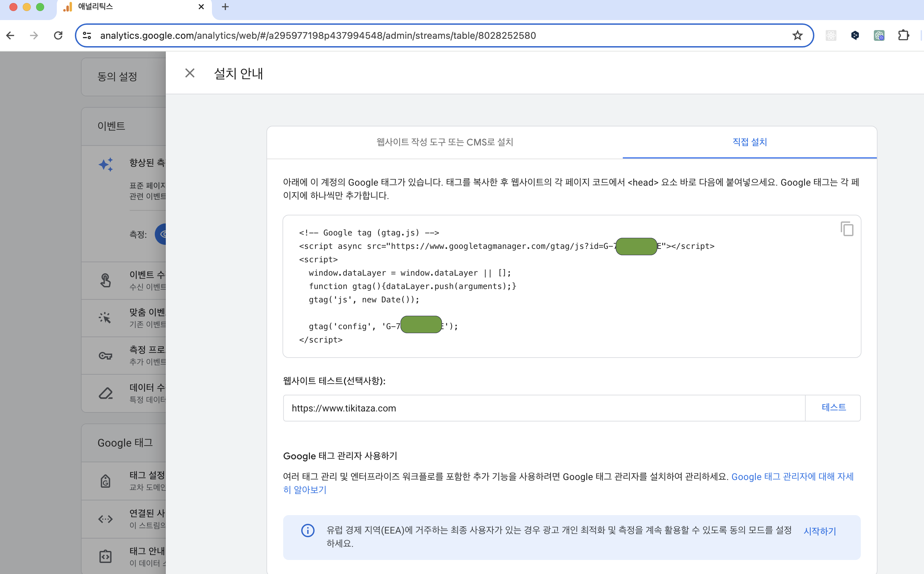Click the address bar URL
924x574 pixels.
pyautogui.click(x=318, y=35)
